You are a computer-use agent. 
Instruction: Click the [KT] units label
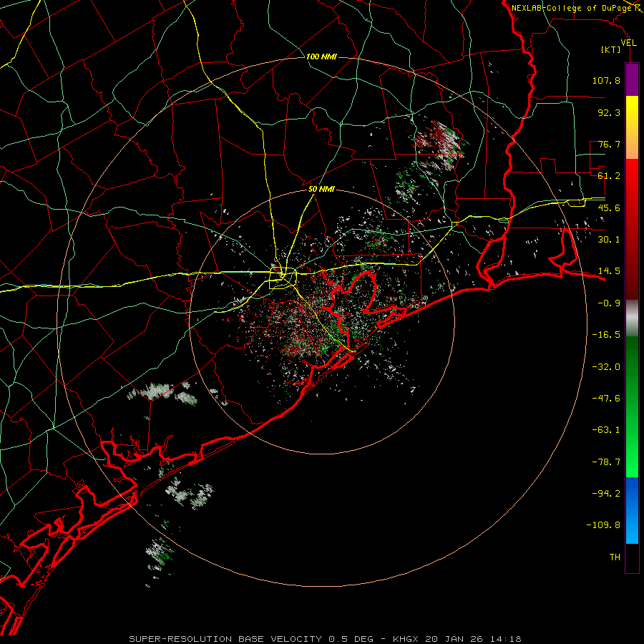[610, 49]
